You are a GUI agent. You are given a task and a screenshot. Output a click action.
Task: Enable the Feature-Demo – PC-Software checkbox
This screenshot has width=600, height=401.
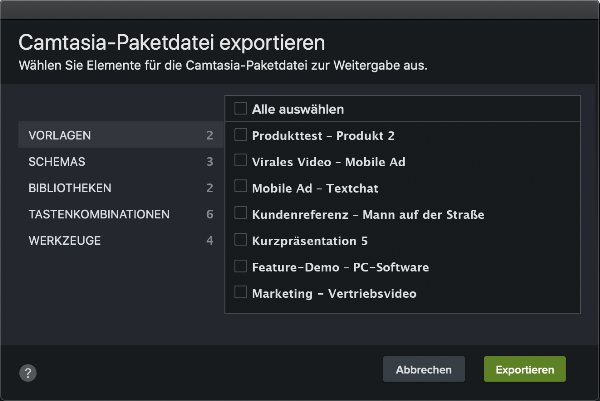pyautogui.click(x=240, y=266)
